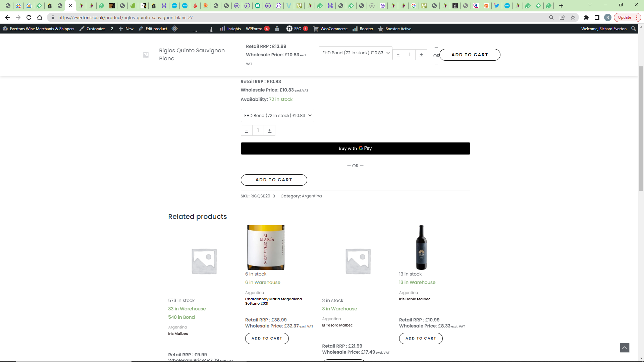644x362 pixels.
Task: Expand the EHD Bond dropdown in sticky header
Action: coord(356,53)
